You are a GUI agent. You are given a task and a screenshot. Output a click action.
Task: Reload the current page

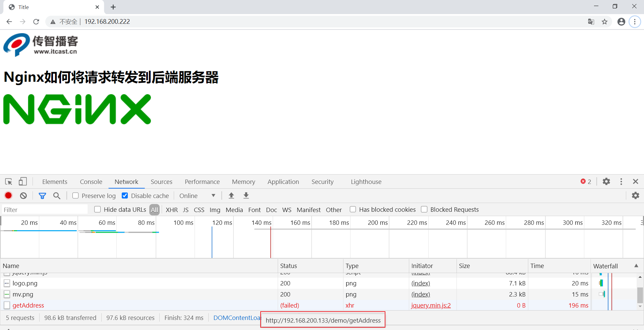point(36,22)
